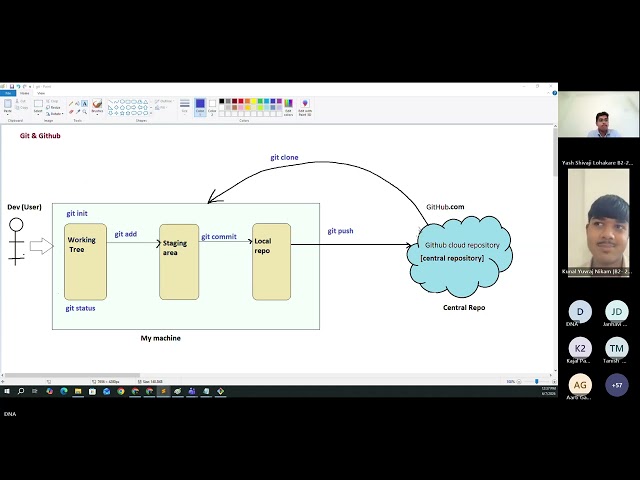
Task: Choose the line shape in Shapes gallery
Action: [x=111, y=102]
